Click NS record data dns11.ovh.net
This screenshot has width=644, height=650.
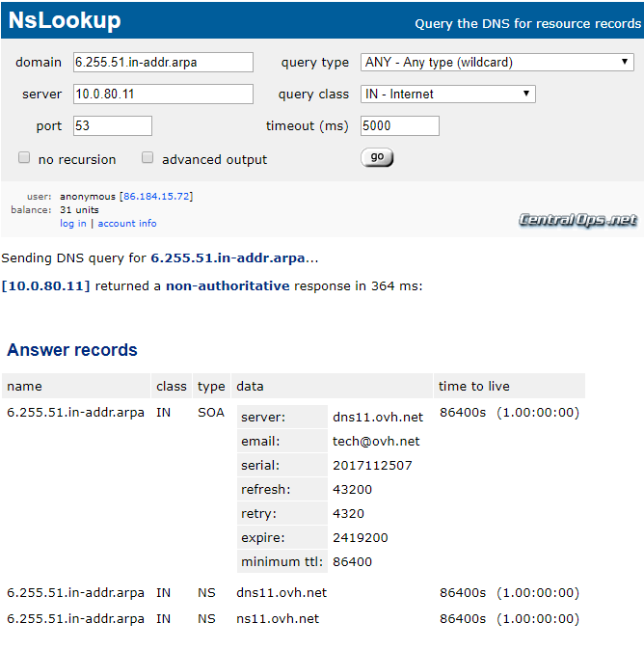tap(282, 593)
